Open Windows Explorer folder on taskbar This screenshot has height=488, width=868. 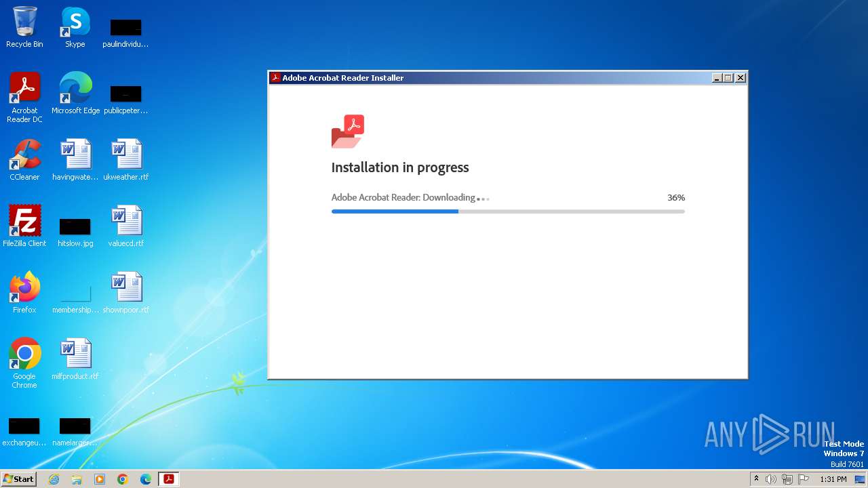coord(77,479)
